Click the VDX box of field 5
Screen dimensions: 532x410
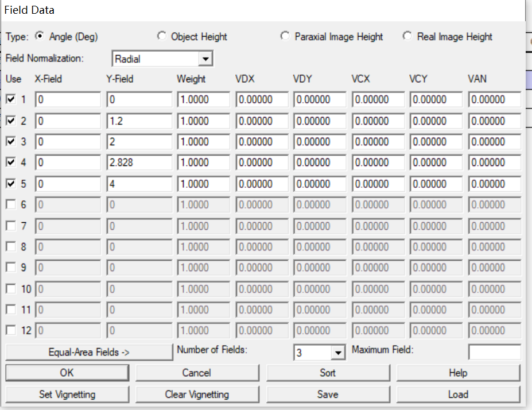262,184
